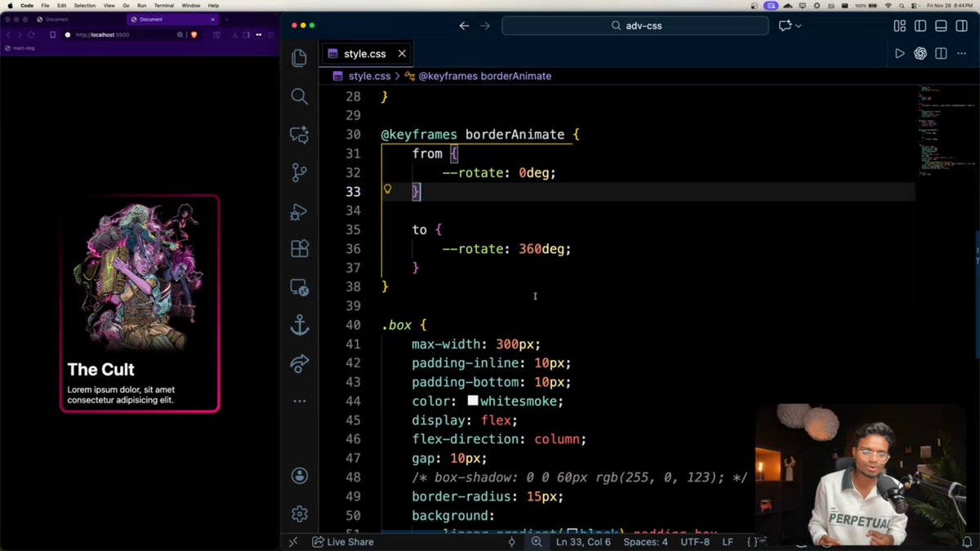Viewport: 980px width, 551px height.
Task: Open the react-dog bookmark
Action: [20, 48]
